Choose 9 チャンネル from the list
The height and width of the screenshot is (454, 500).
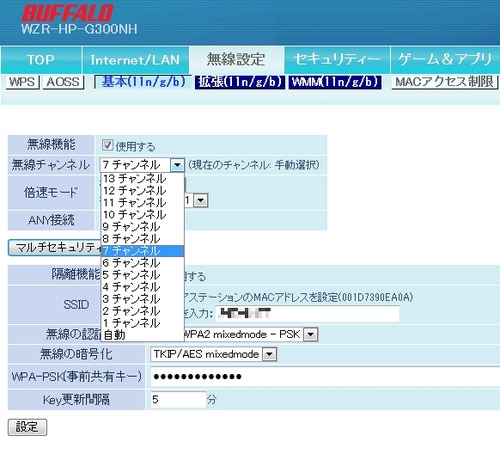pos(142,226)
